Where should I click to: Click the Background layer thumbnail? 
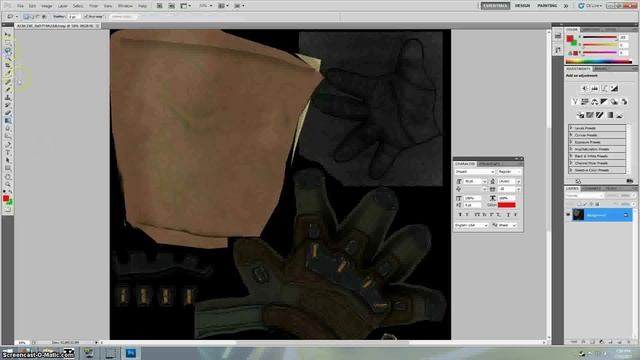click(578, 215)
